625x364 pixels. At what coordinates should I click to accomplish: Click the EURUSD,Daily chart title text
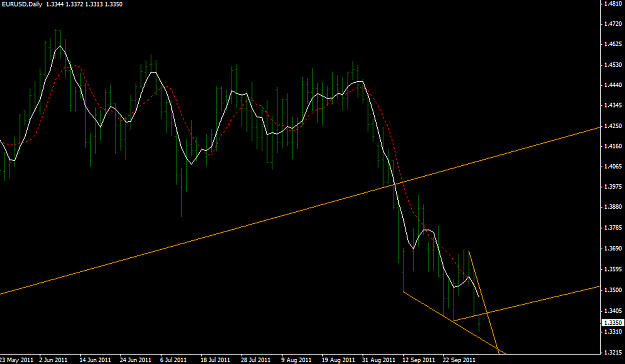tap(22, 4)
